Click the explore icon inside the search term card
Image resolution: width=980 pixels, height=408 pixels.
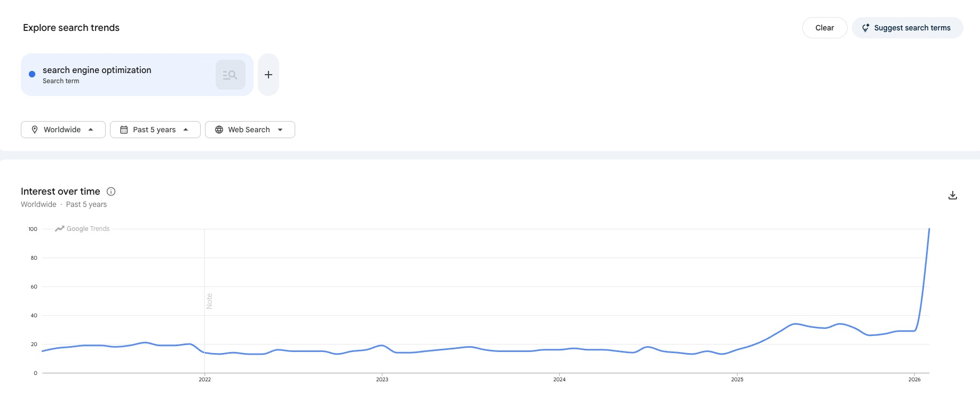tap(230, 74)
